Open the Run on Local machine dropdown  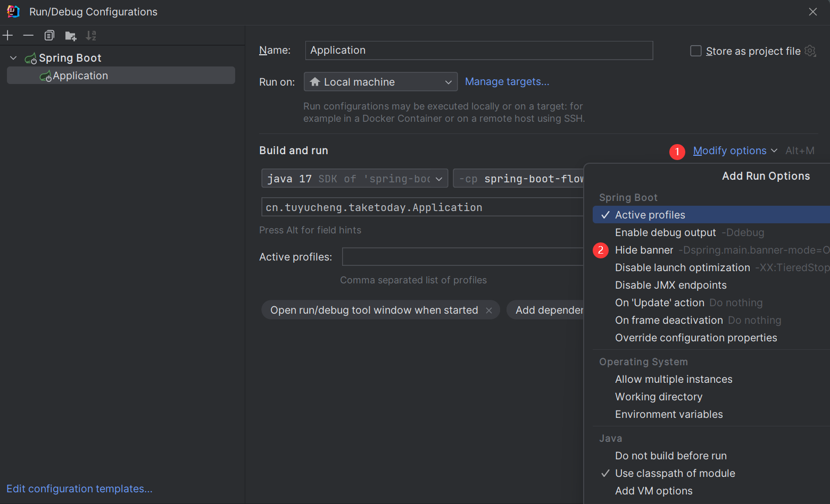click(x=381, y=82)
